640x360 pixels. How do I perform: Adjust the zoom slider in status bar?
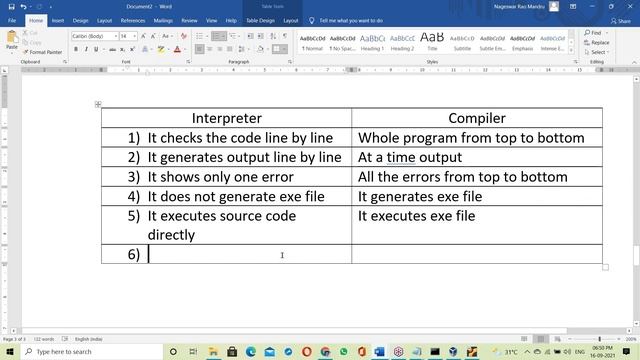pyautogui.click(x=600, y=339)
